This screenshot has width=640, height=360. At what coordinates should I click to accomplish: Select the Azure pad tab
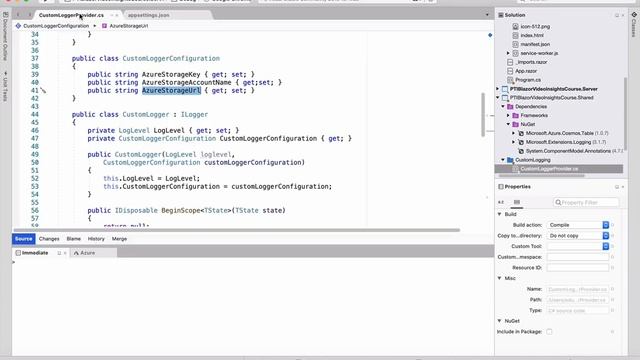click(84, 253)
